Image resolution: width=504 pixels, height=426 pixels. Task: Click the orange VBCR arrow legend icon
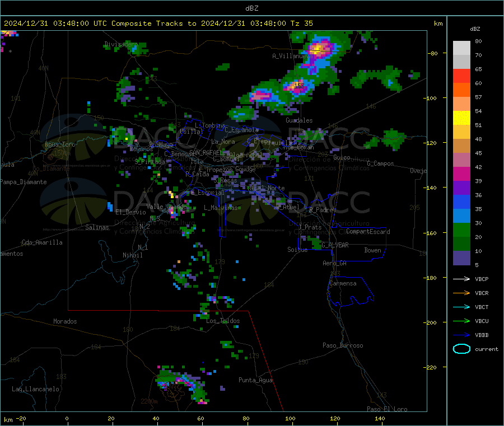pos(461,293)
